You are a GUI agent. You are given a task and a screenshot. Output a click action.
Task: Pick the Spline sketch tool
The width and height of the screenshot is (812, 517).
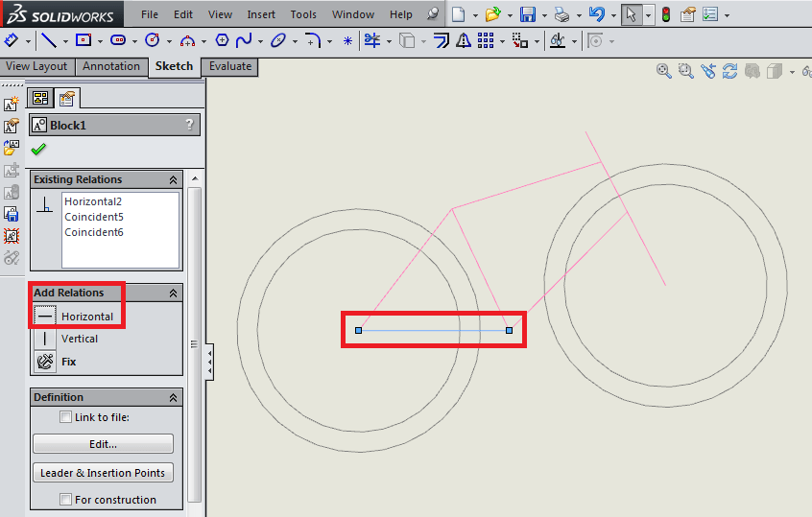(x=245, y=40)
